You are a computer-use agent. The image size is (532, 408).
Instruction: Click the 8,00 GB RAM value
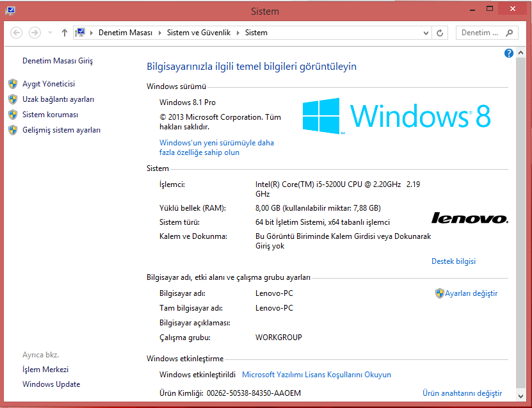(318, 208)
